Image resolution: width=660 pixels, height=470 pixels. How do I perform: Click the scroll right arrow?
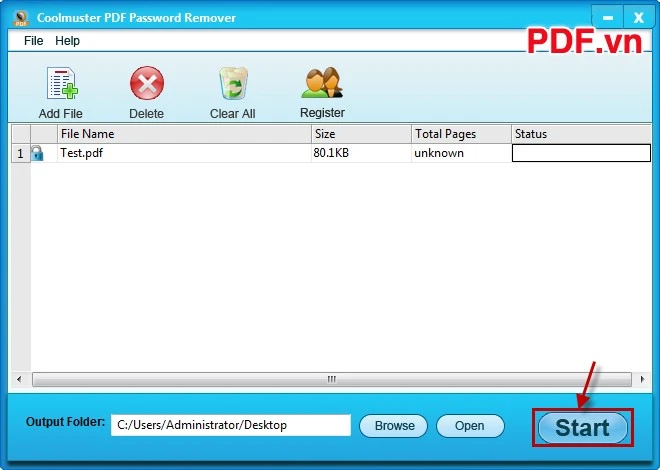[x=642, y=379]
